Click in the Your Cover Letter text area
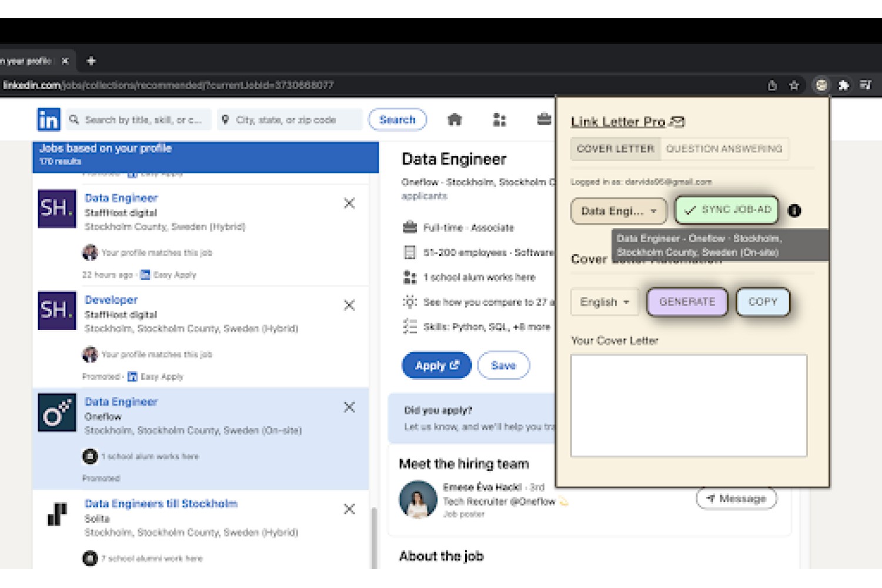The width and height of the screenshot is (882, 588). coord(689,405)
